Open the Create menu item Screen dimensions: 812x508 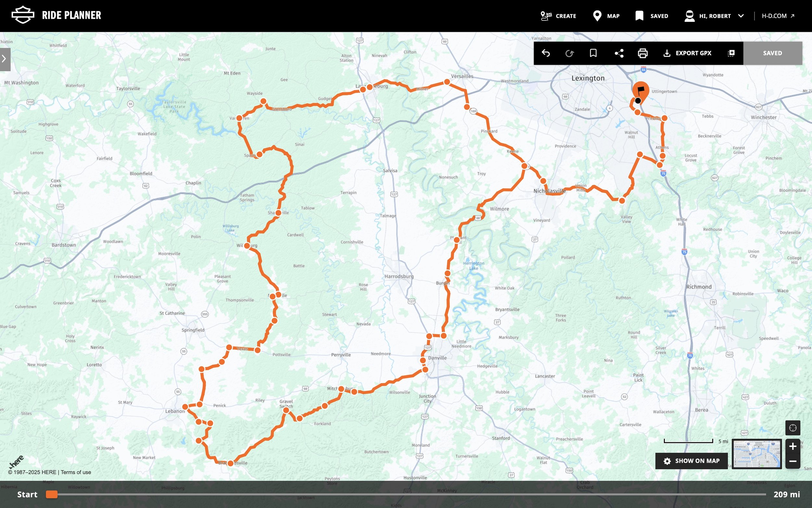pyautogui.click(x=559, y=16)
